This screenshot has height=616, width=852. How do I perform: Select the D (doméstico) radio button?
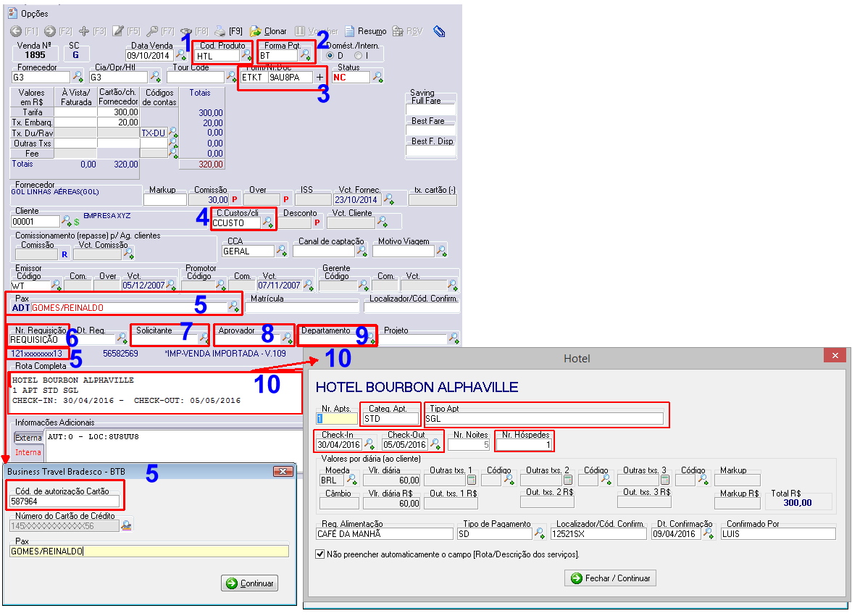pos(330,56)
